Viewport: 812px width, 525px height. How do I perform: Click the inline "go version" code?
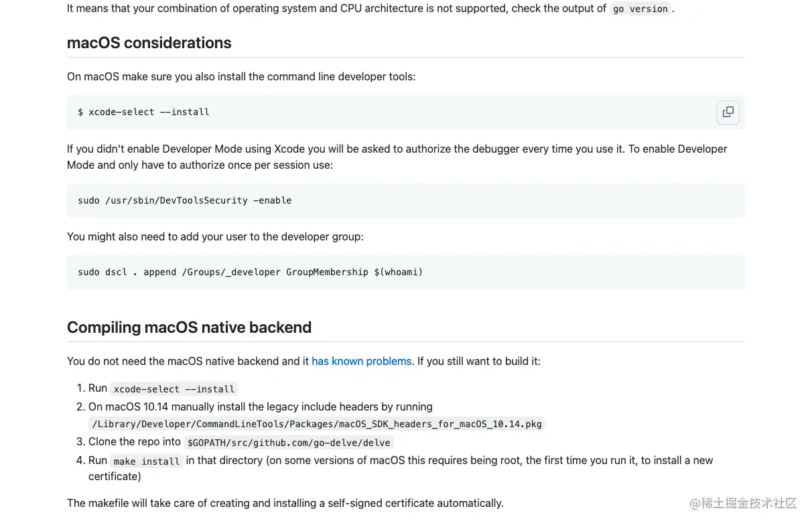point(640,9)
